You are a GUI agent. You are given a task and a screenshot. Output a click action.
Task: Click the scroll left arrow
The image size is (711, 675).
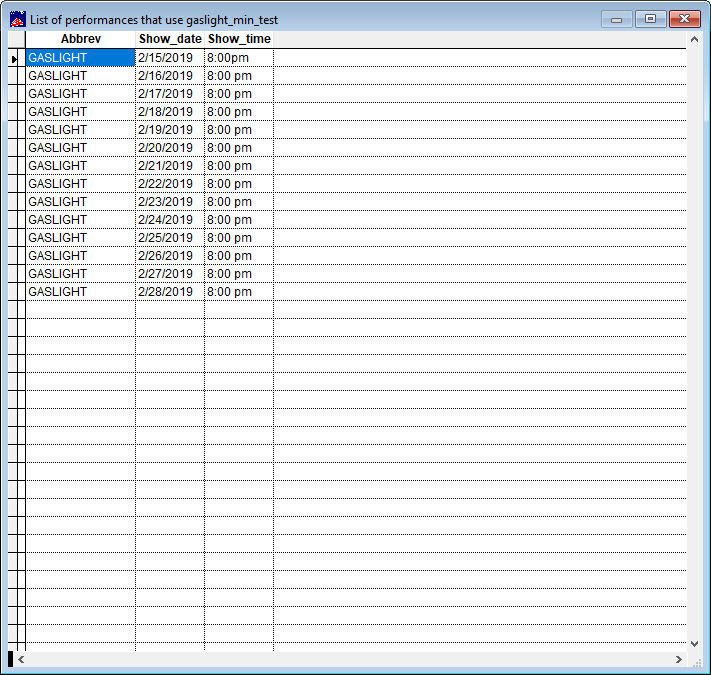click(21, 659)
